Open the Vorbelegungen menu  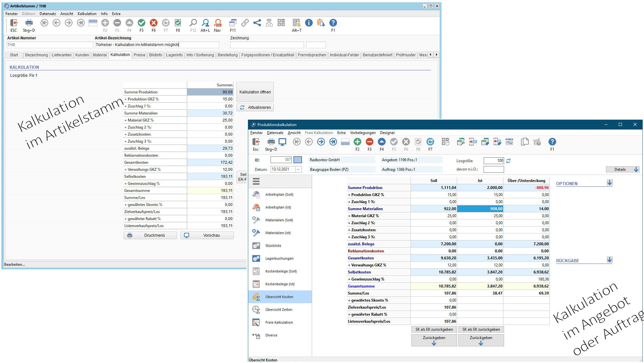(x=363, y=133)
